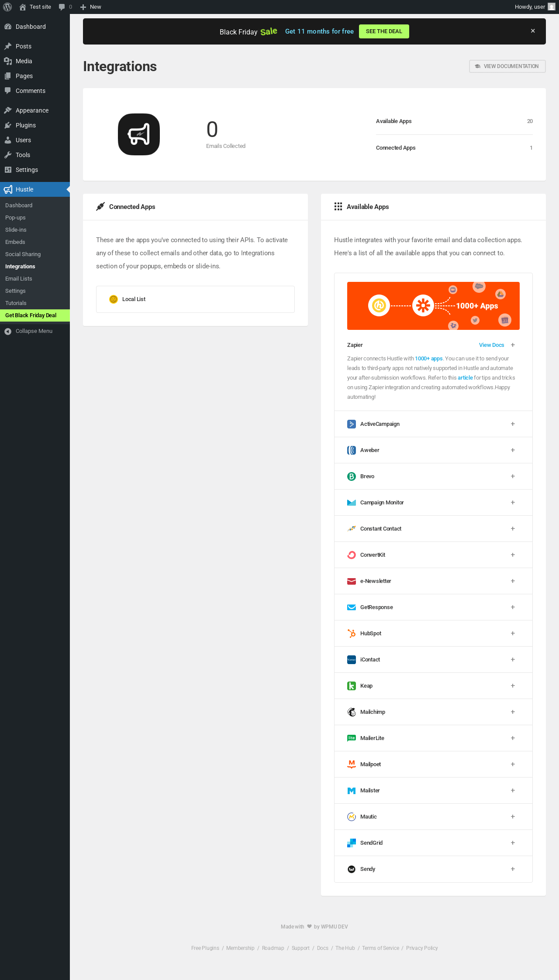Image resolution: width=559 pixels, height=980 pixels.
Task: Click the Zapier 1000+ Apps banner image
Action: tap(433, 306)
